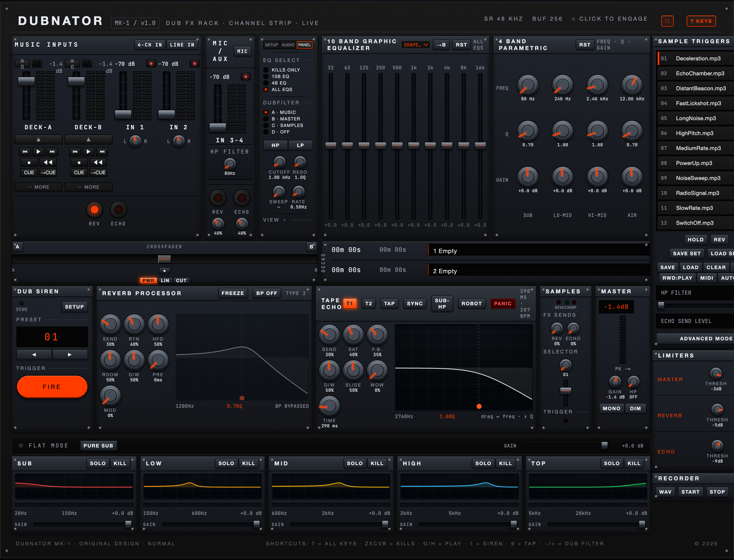Select KILLS ONLY in EQ select
This screenshot has height=560, width=734.
tap(282, 70)
